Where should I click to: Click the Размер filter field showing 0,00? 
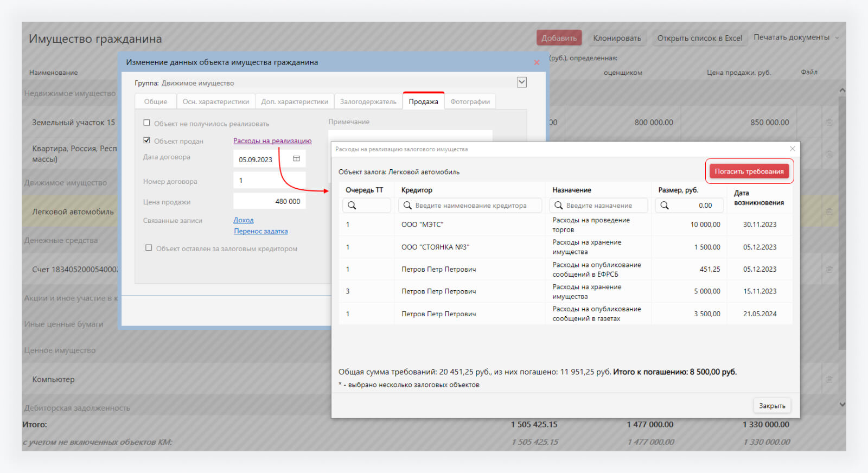tap(689, 206)
